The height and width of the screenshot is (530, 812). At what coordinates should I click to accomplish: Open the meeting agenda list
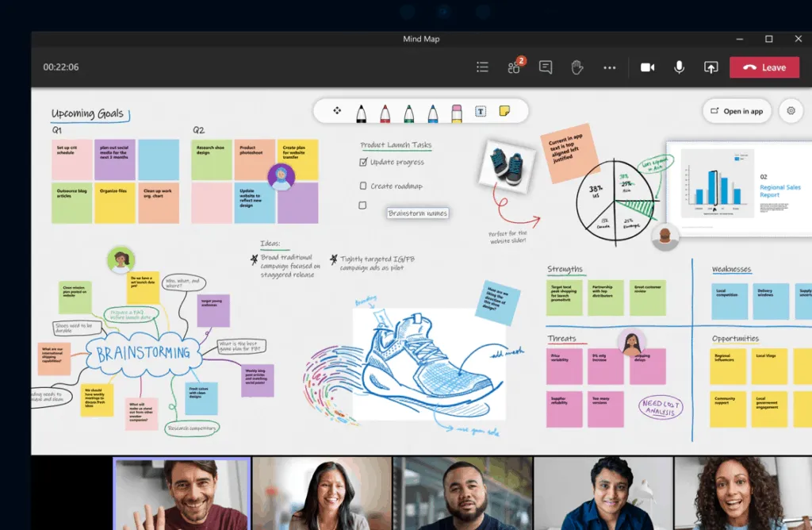[482, 67]
